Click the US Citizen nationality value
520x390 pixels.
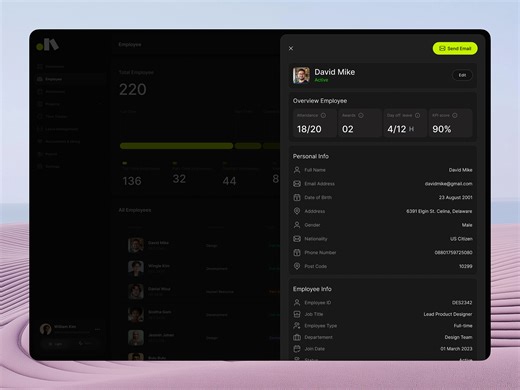click(461, 239)
